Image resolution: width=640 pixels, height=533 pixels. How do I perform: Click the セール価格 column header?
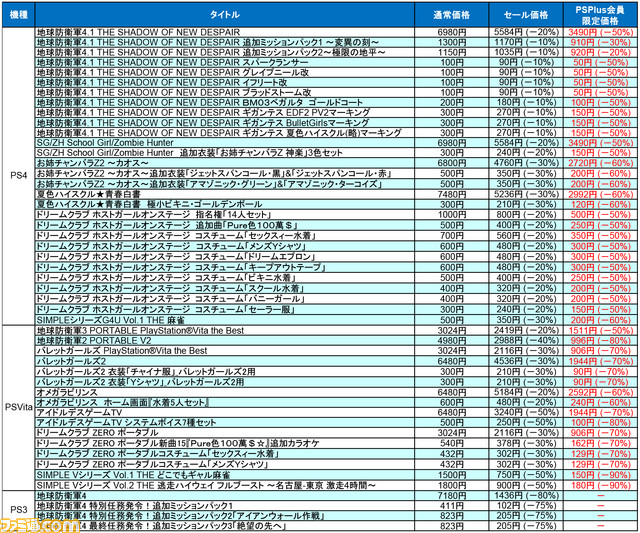tap(526, 15)
